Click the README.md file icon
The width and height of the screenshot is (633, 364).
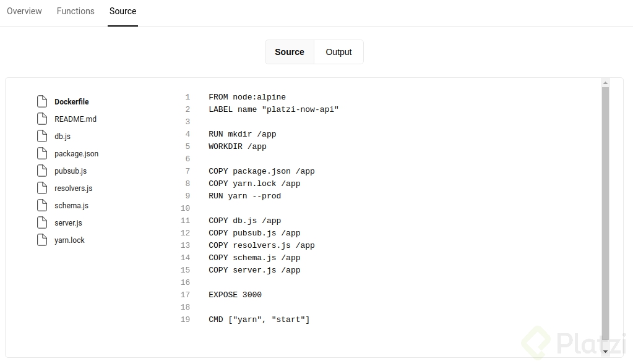(42, 118)
